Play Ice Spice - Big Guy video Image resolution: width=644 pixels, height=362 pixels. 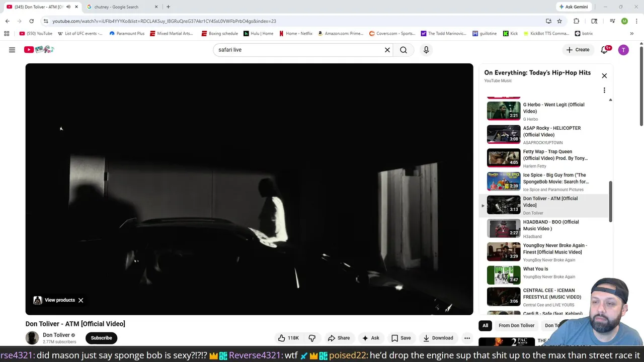pos(543,182)
